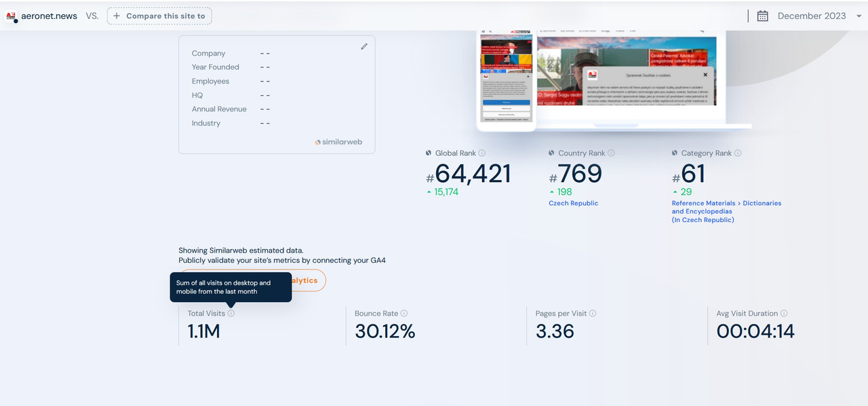Click the Pages per Visit label

point(561,314)
